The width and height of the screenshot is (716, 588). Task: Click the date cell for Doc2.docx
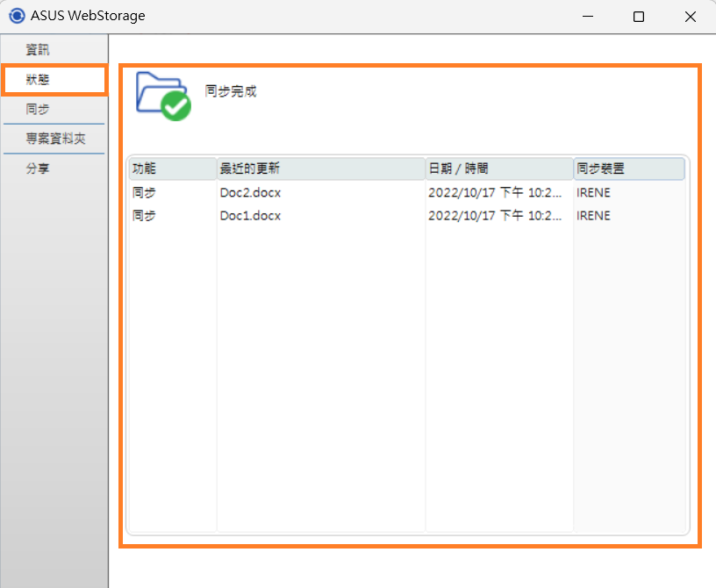(x=495, y=192)
